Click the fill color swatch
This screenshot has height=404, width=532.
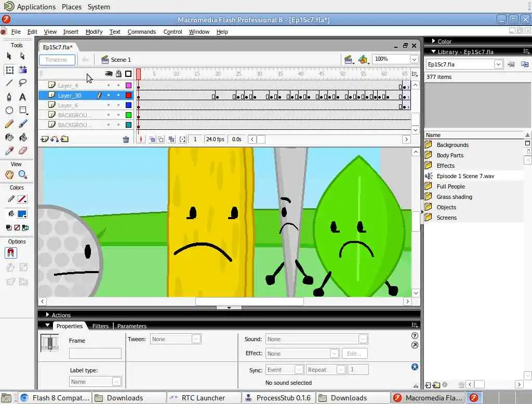click(x=22, y=214)
